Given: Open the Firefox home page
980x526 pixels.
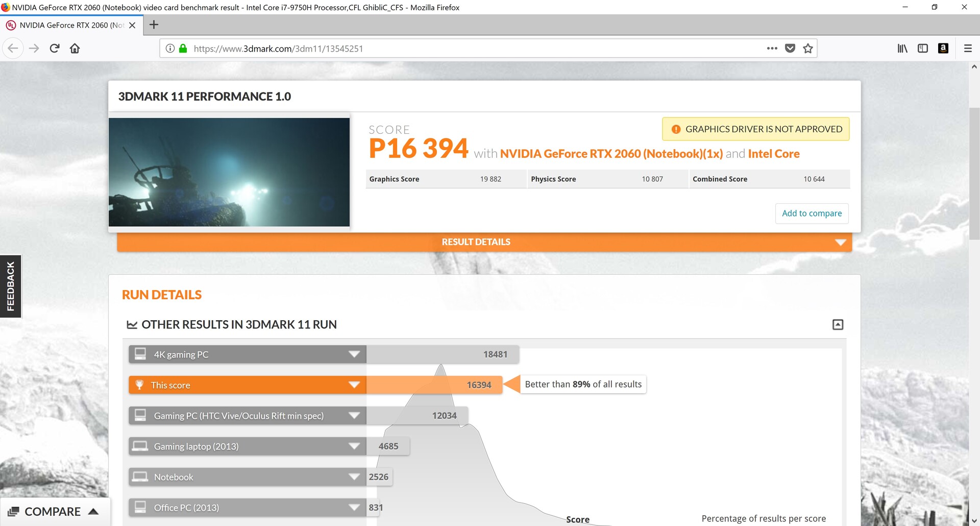Looking at the screenshot, I should [x=75, y=49].
